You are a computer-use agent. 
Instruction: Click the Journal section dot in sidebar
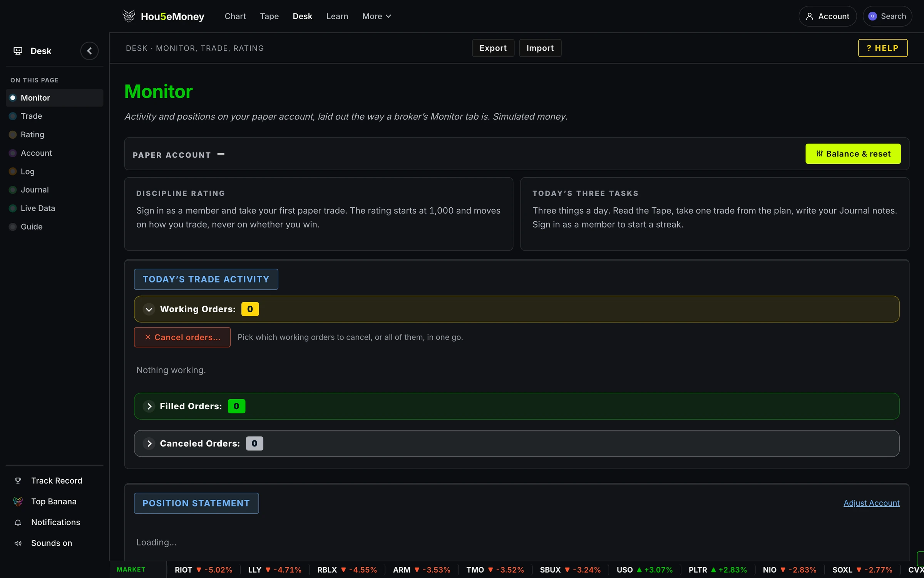point(13,190)
